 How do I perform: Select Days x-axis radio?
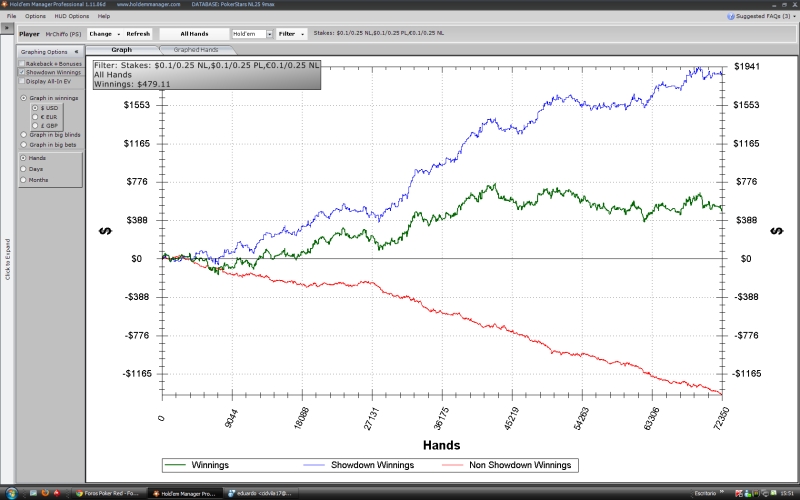(23, 169)
